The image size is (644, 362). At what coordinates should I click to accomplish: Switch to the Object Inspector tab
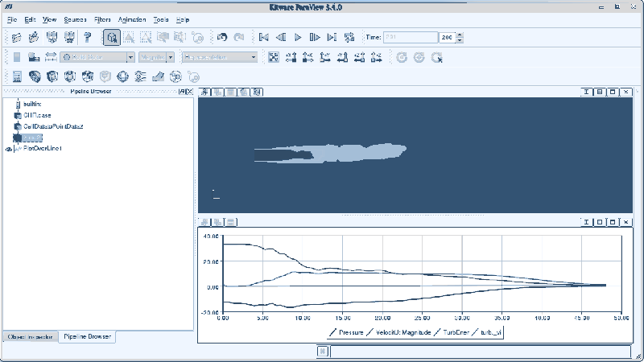tap(31, 337)
